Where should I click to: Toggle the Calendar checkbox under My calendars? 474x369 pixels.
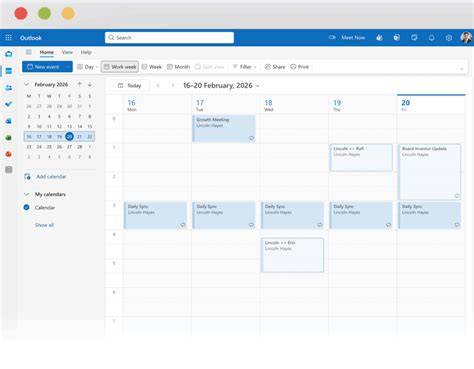[x=27, y=207]
